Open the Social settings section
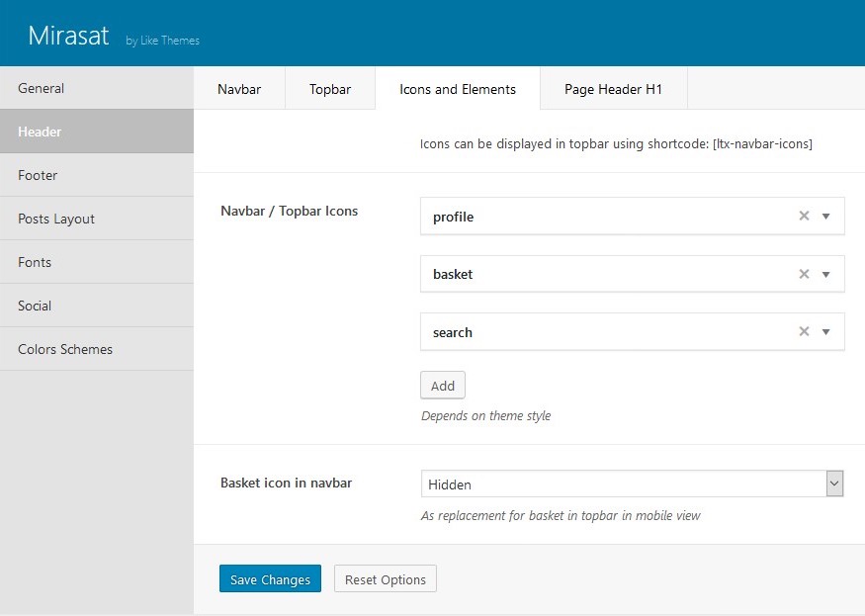Image resolution: width=865 pixels, height=616 pixels. pyautogui.click(x=97, y=306)
